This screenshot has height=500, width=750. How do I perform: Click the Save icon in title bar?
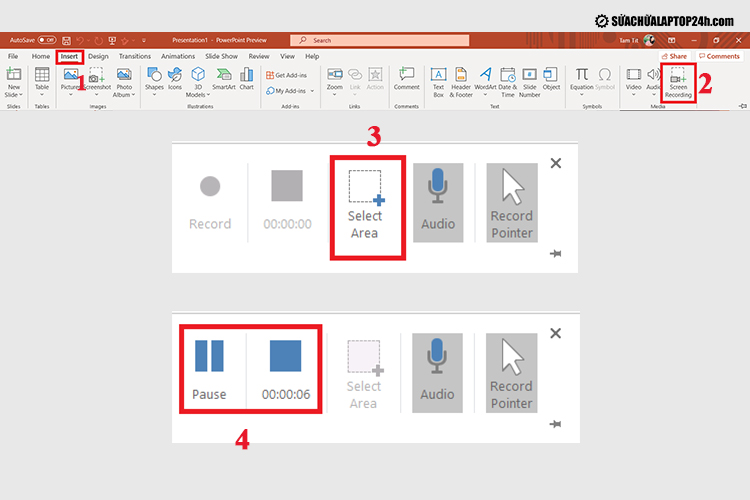click(66, 40)
